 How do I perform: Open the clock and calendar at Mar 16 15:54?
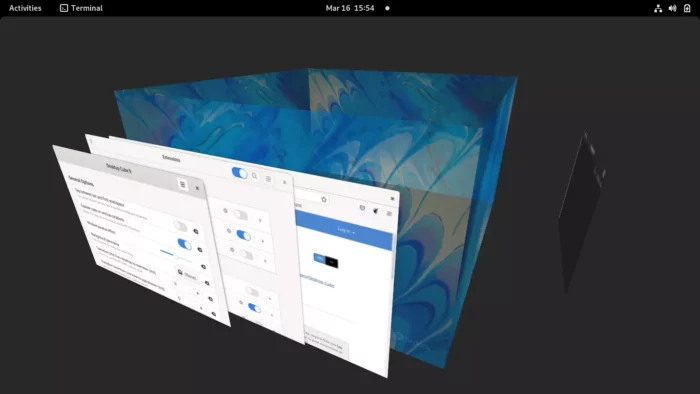[x=350, y=8]
